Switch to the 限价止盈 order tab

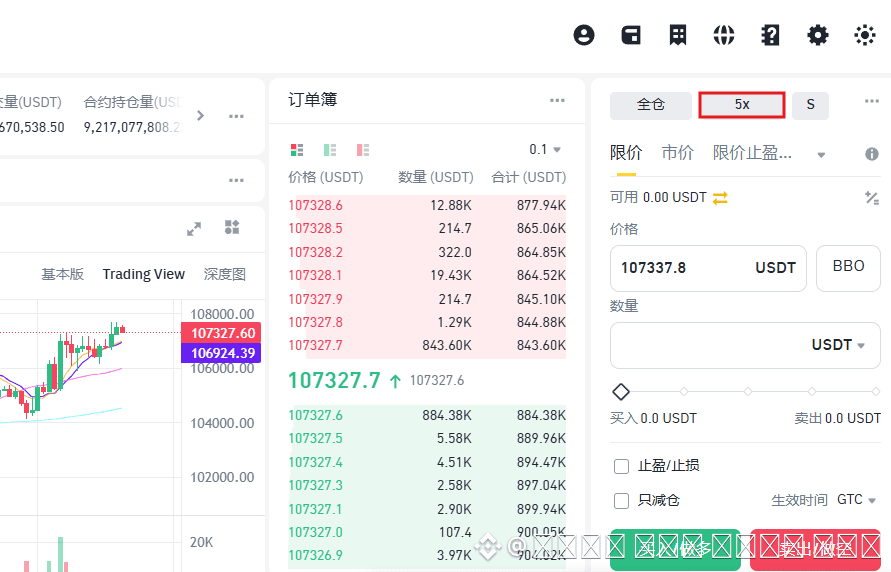[752, 153]
